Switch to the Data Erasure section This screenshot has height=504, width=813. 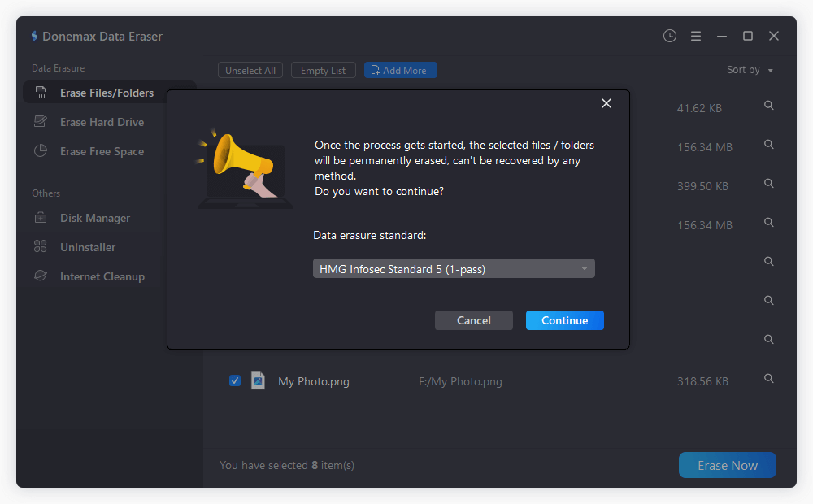coord(58,68)
